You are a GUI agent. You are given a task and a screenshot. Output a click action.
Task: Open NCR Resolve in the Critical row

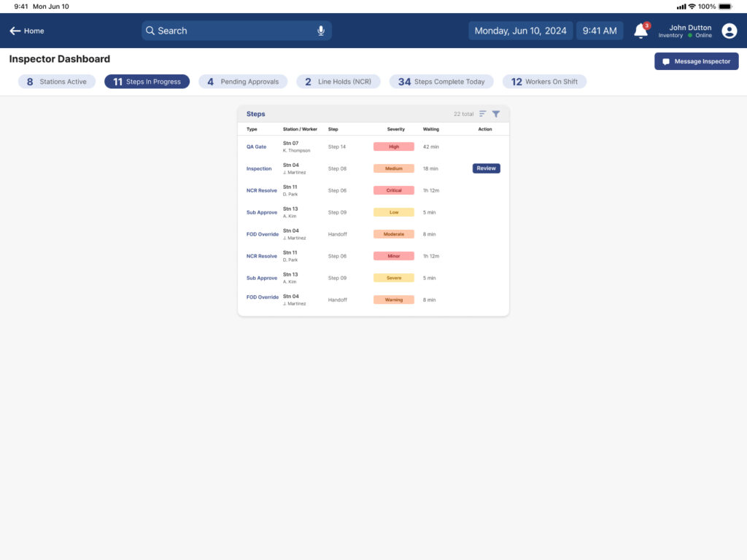click(x=262, y=191)
